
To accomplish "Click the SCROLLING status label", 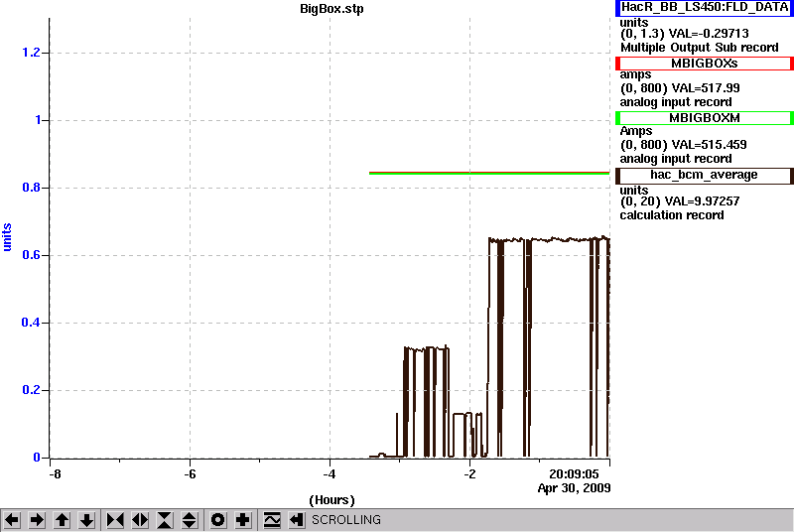I will pyautogui.click(x=345, y=520).
